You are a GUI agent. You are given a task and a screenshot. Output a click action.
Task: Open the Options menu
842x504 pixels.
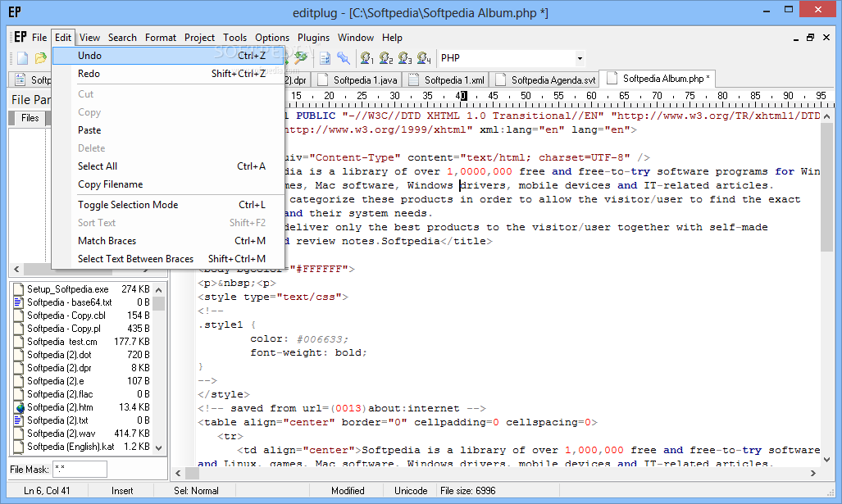click(x=272, y=37)
